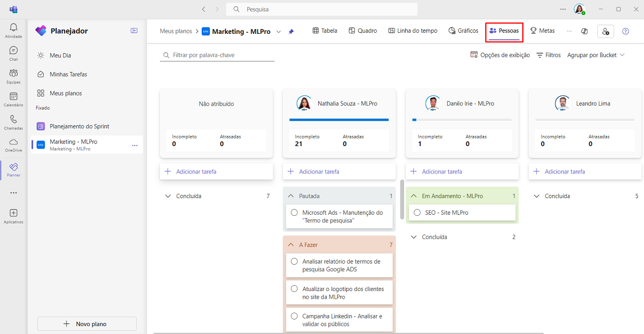
Task: Click Leandro Lima's progress bar
Action: (585, 120)
